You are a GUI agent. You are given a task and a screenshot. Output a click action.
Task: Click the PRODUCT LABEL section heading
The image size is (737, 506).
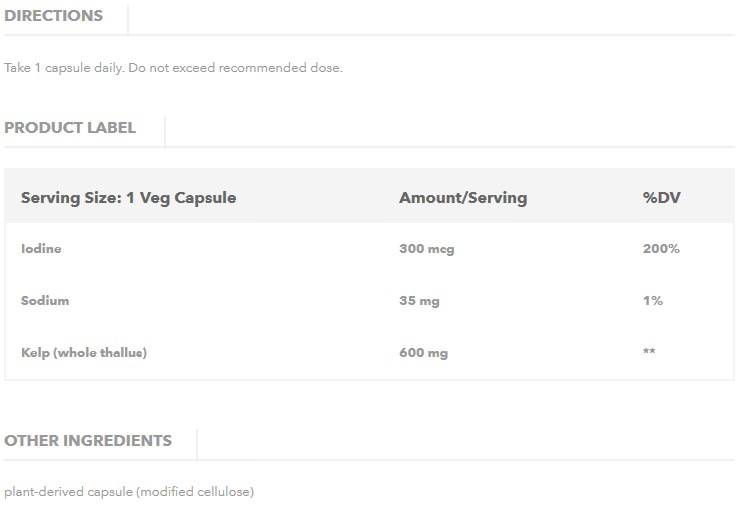click(x=70, y=128)
